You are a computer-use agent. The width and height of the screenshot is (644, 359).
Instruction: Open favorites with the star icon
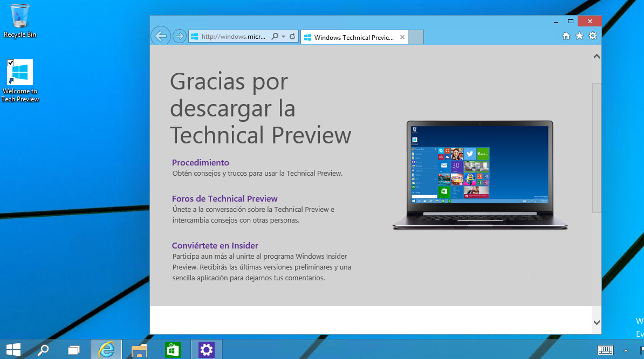click(579, 36)
